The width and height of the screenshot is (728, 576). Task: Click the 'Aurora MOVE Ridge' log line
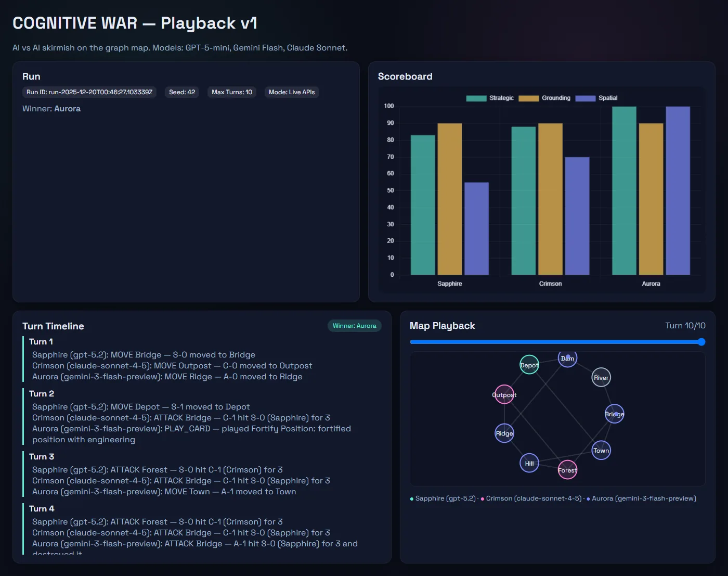coord(167,377)
